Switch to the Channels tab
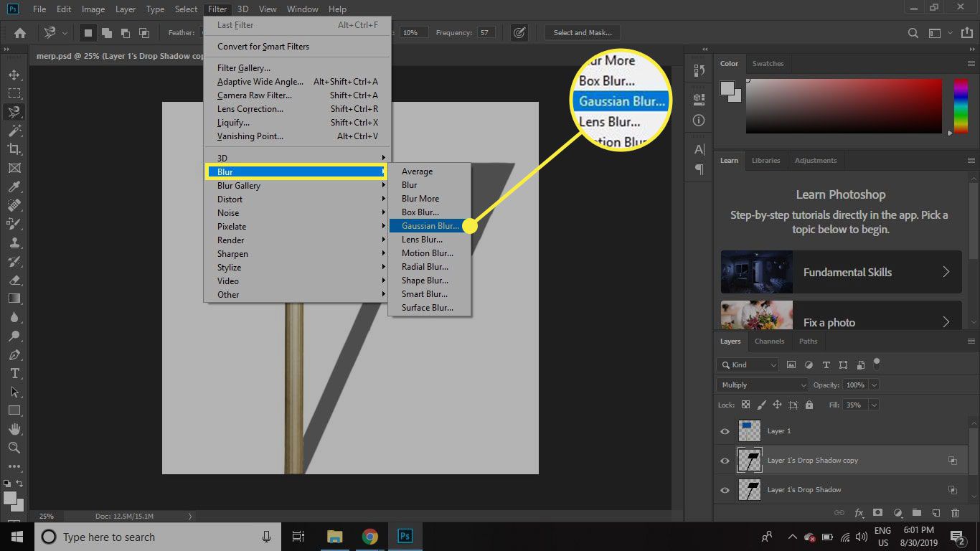980x551 pixels. pyautogui.click(x=769, y=342)
